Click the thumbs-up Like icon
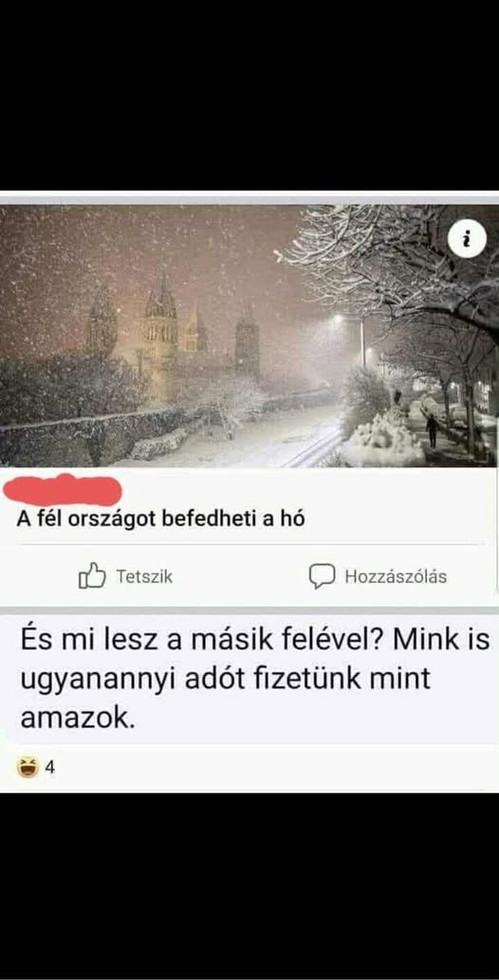The height and width of the screenshot is (980, 499). (x=92, y=575)
